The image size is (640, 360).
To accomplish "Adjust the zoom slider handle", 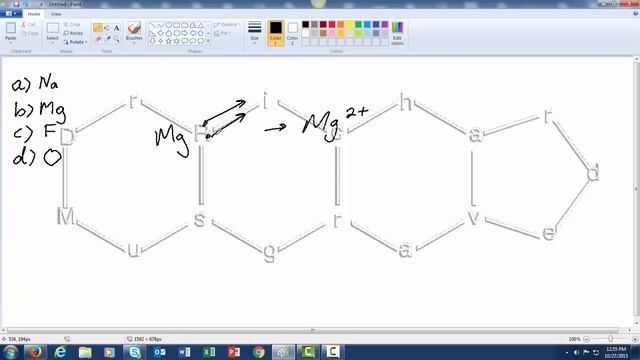I will [x=611, y=339].
